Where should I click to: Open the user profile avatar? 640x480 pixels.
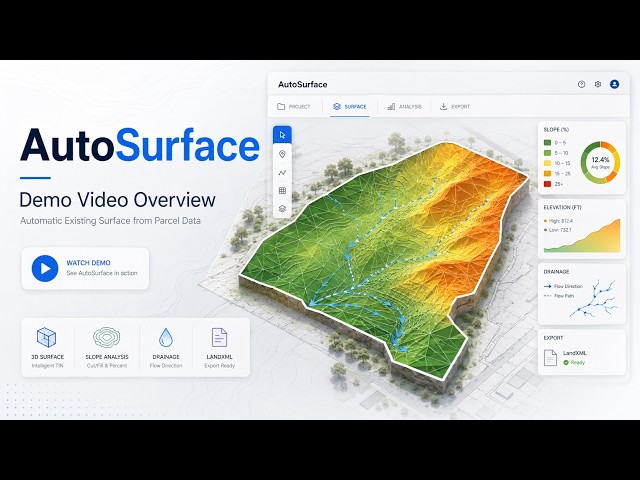click(614, 84)
